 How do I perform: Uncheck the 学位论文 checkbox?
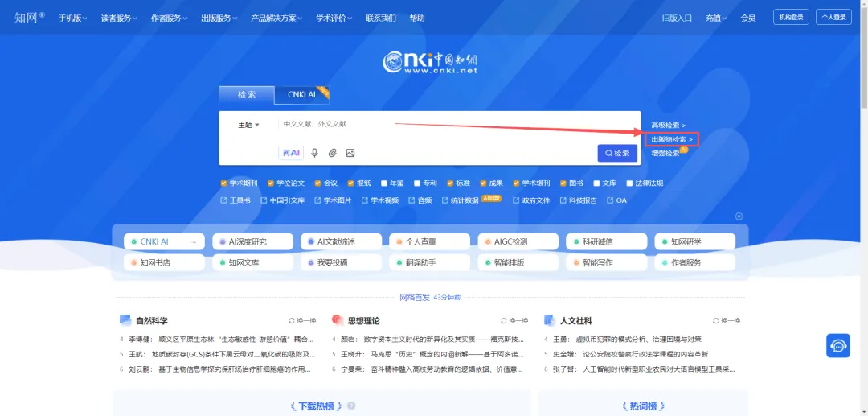(x=271, y=183)
